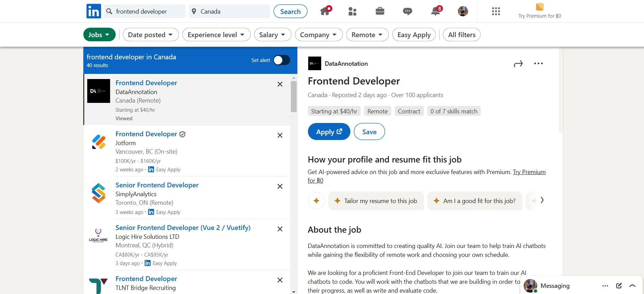Click the job details panel scrollbar
Screen dimensions: 644x294
click(x=561, y=90)
